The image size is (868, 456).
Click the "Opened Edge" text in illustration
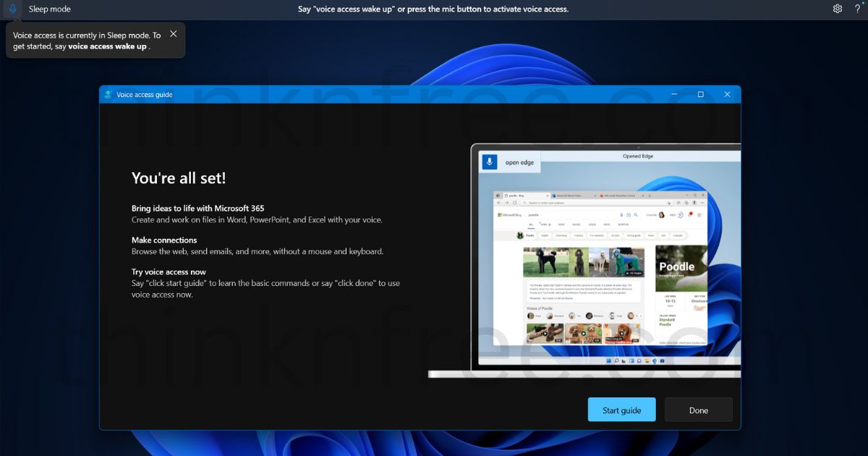tap(638, 156)
